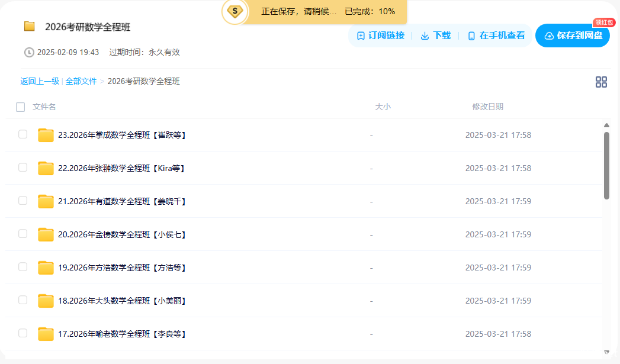The height and width of the screenshot is (364, 620).
Task: Sort files by 修改日期 column header
Action: coord(487,107)
